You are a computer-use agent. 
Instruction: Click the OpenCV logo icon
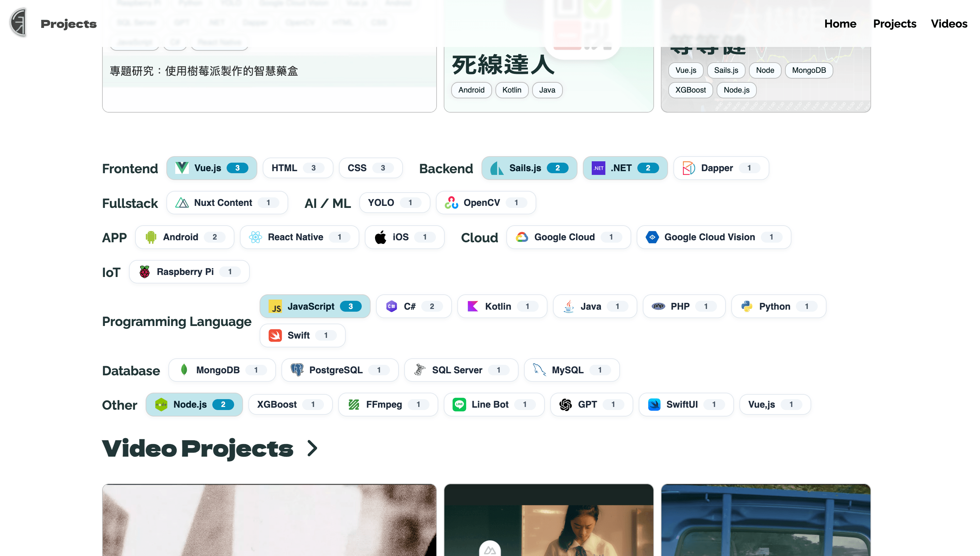click(451, 203)
